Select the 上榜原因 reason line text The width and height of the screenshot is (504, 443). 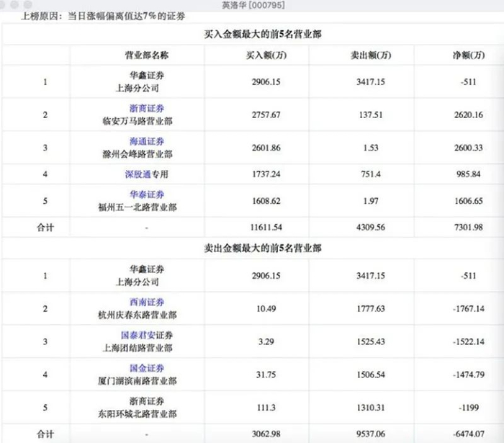103,16
